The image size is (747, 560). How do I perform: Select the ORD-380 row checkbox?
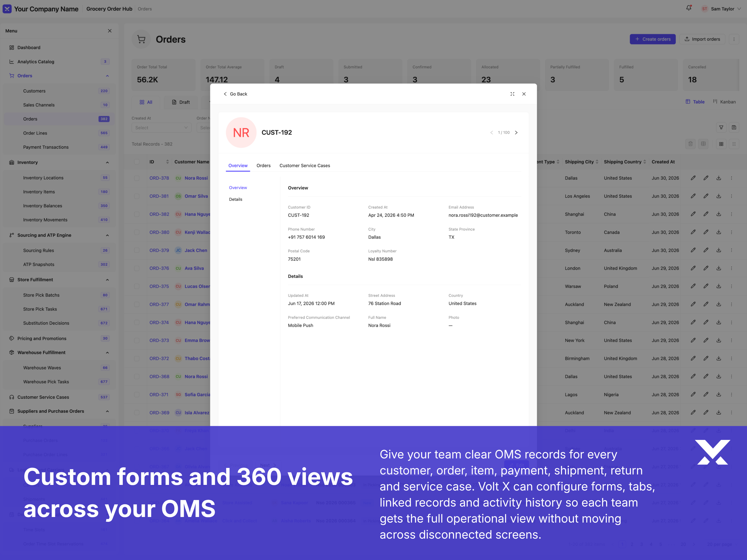[x=137, y=232]
